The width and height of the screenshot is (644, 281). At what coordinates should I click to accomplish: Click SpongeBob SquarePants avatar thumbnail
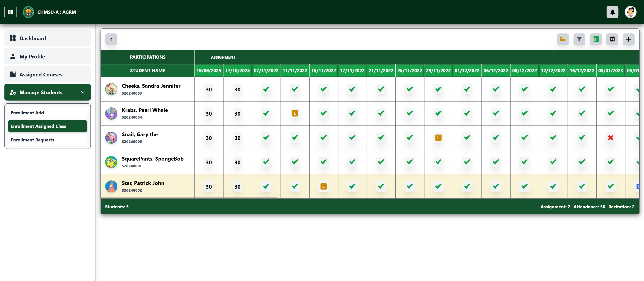[x=111, y=162]
